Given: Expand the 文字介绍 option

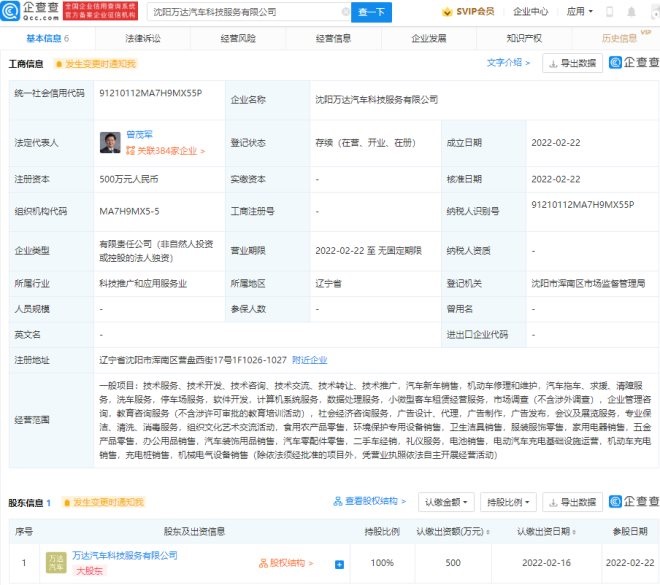Looking at the screenshot, I should point(509,62).
